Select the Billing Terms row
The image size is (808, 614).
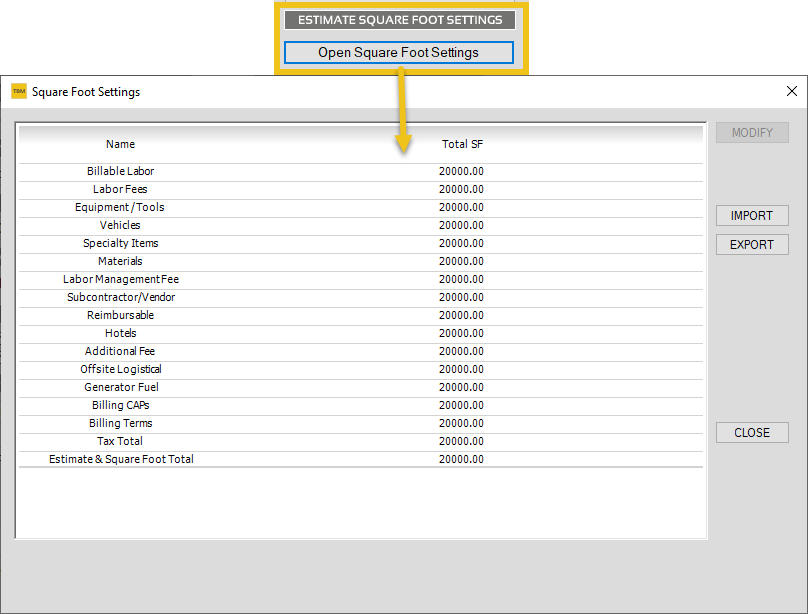point(361,424)
